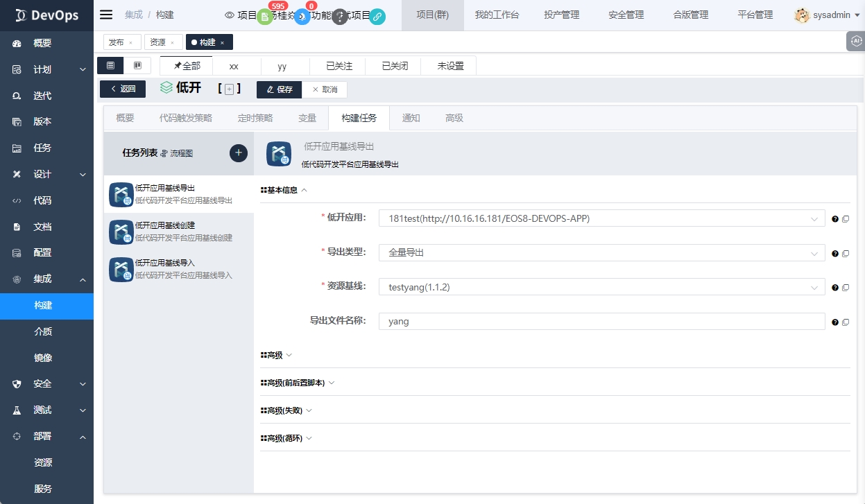Click the green document icon with 595 badge
This screenshot has height=504, width=865.
(x=264, y=17)
